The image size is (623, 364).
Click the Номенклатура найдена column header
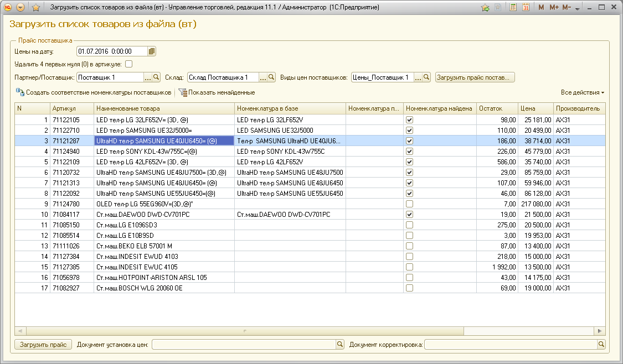coord(440,108)
